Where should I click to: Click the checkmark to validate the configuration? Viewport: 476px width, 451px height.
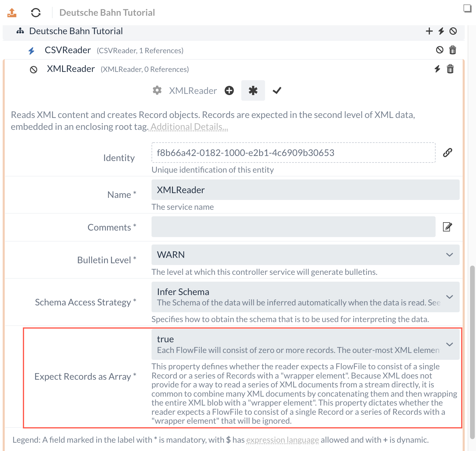[277, 90]
